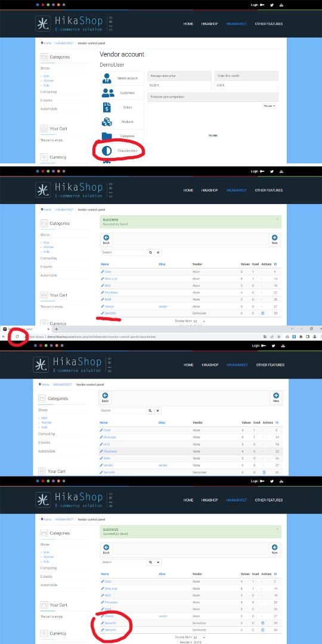Click the Login link in the second screenshot header
This screenshot has height=644, width=322.
click(x=255, y=171)
